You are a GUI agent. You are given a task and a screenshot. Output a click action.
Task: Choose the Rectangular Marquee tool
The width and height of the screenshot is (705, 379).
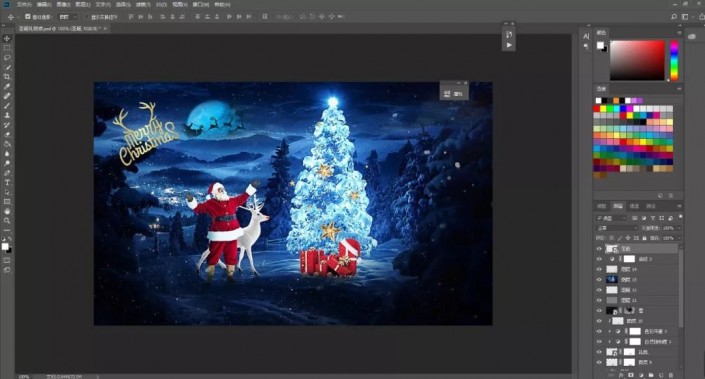coord(7,48)
